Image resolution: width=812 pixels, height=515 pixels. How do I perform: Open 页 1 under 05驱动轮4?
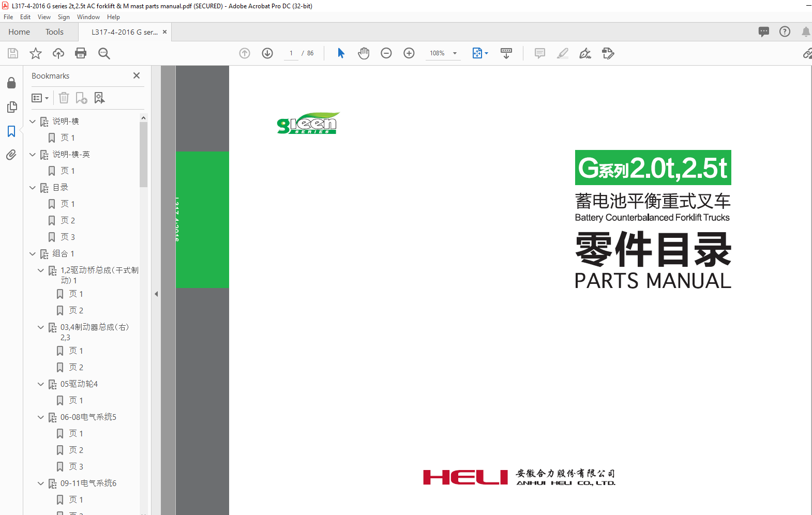76,400
